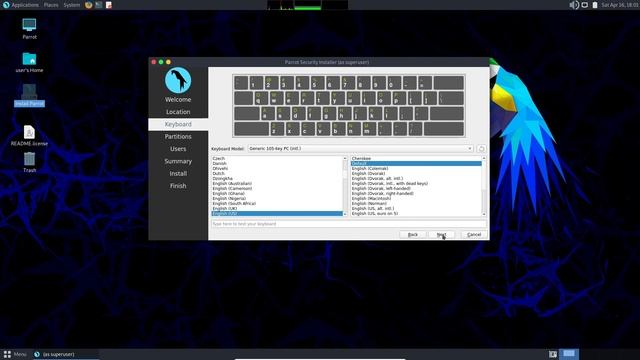This screenshot has width=640, height=360.
Task: Click the show desktop icon in bottom panel
Action: [553, 354]
